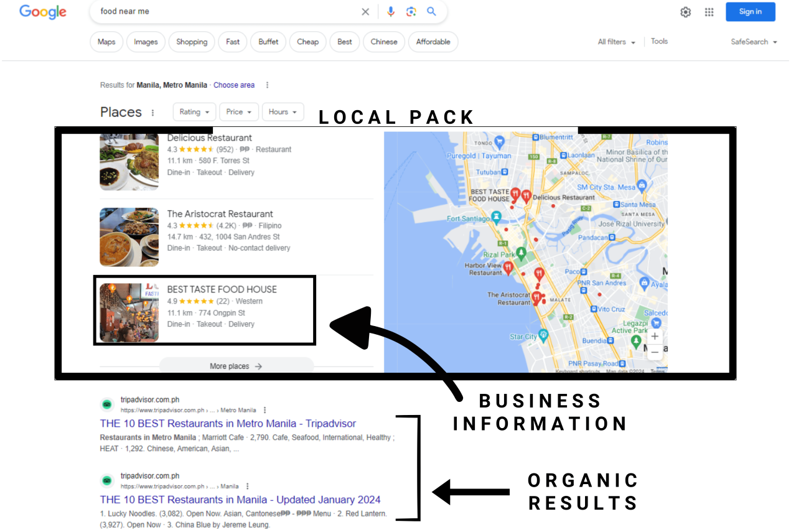This screenshot has width=791, height=532.
Task: Open the SafeSearch dropdown
Action: click(x=753, y=42)
